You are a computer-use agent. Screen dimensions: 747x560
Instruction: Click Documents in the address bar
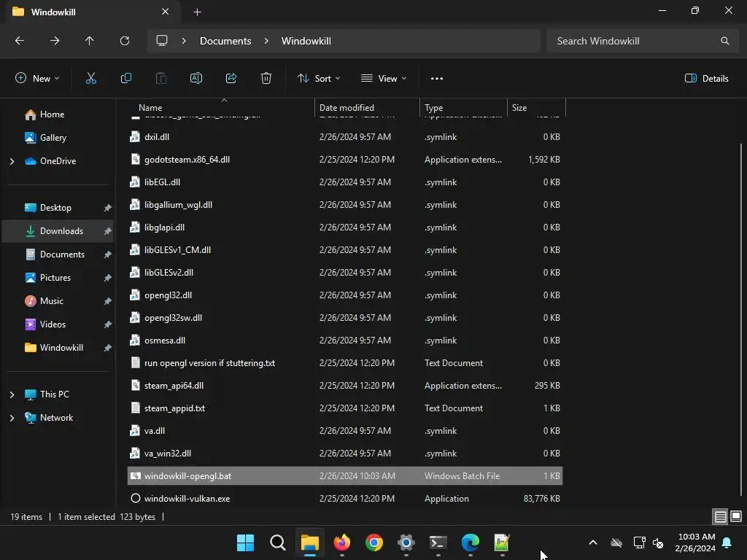click(x=225, y=41)
